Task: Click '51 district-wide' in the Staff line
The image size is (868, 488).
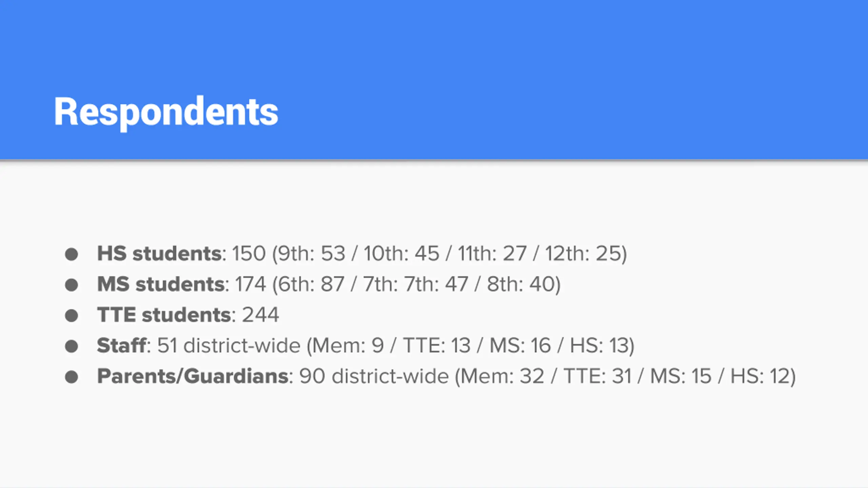Action: tap(229, 345)
